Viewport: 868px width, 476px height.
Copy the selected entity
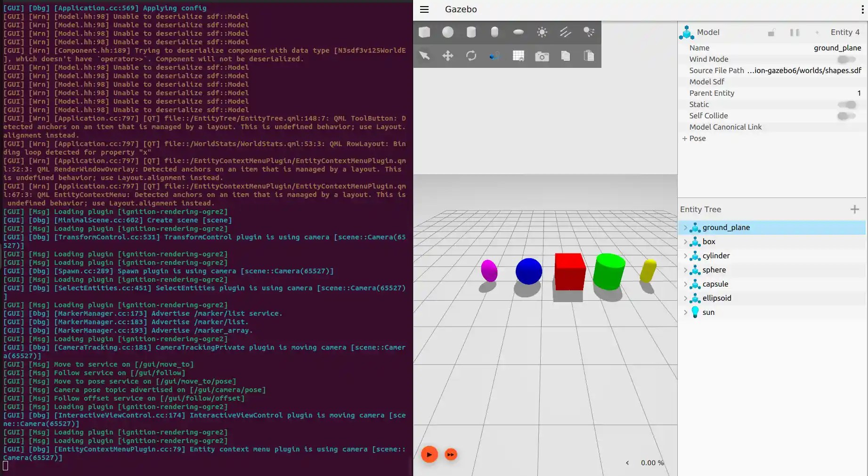click(566, 56)
